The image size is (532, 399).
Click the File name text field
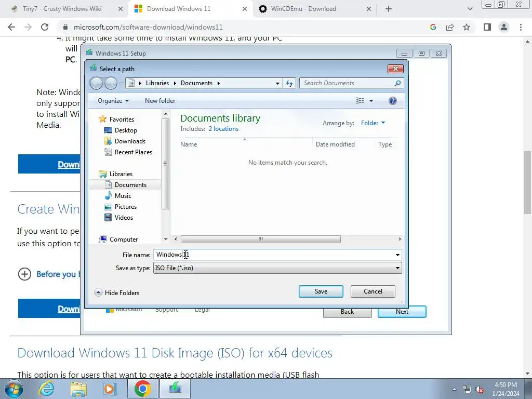(273, 255)
